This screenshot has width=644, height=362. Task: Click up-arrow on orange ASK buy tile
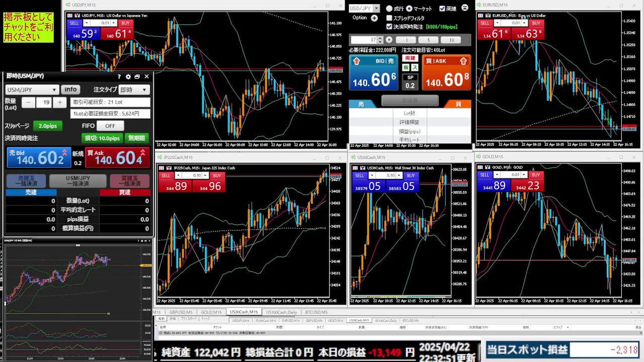click(x=463, y=61)
